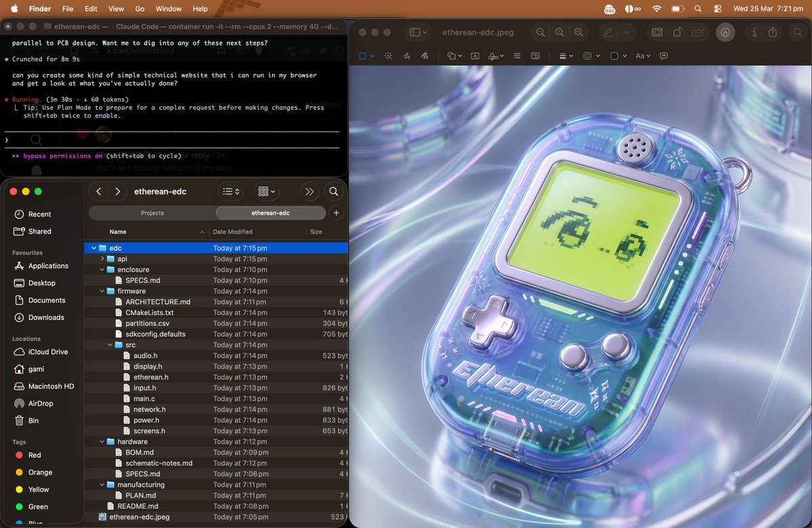Select the Sketch markup tool
This screenshot has width=812, height=528.
pyautogui.click(x=406, y=56)
